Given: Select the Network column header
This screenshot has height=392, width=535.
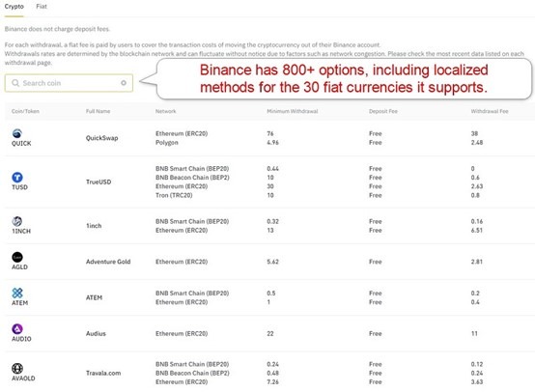Looking at the screenshot, I should click(166, 111).
